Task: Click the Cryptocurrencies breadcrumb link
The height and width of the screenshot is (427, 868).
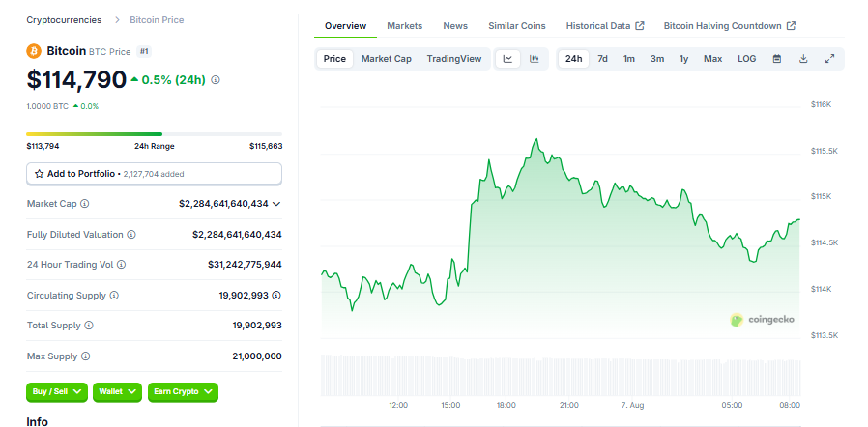Action: pyautogui.click(x=64, y=20)
